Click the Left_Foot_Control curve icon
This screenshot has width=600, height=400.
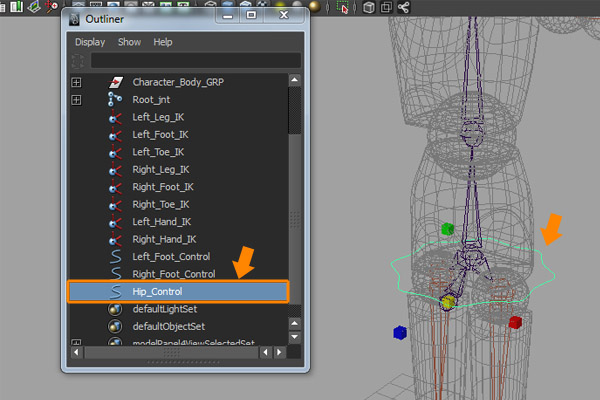click(x=116, y=257)
